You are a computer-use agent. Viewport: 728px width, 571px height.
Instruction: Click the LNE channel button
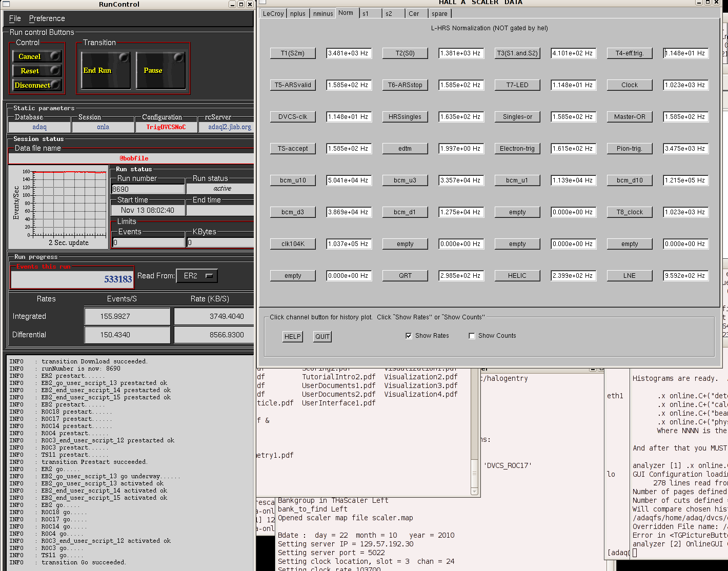pyautogui.click(x=630, y=276)
